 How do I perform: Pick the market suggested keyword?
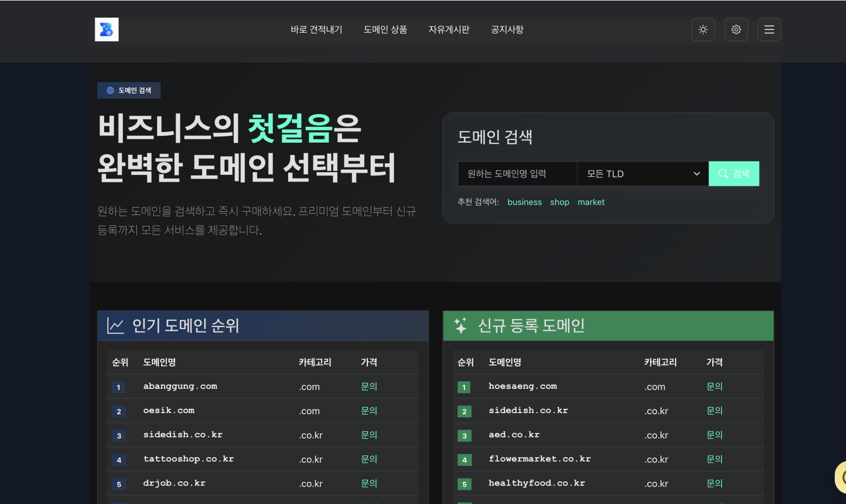pos(591,202)
